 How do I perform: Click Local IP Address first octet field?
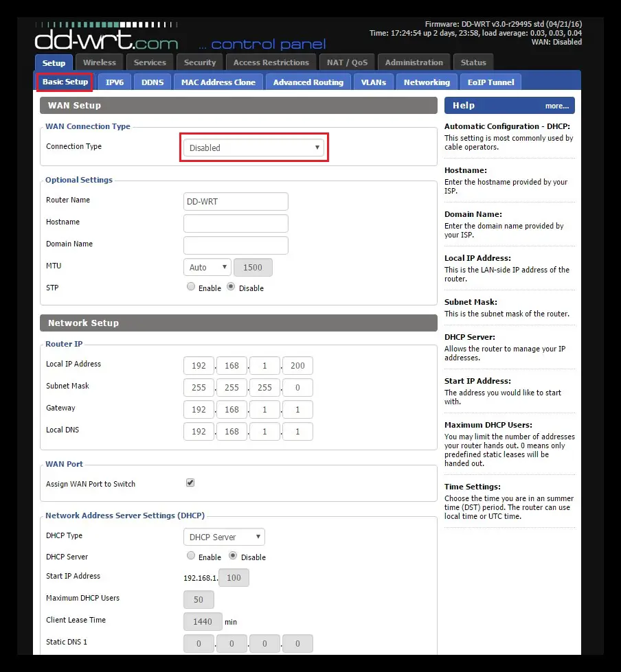199,366
